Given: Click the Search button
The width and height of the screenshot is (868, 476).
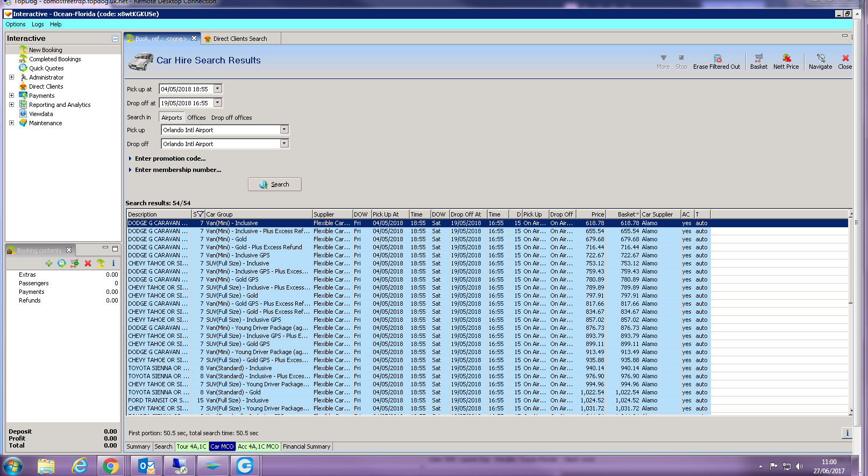Looking at the screenshot, I should point(274,184).
